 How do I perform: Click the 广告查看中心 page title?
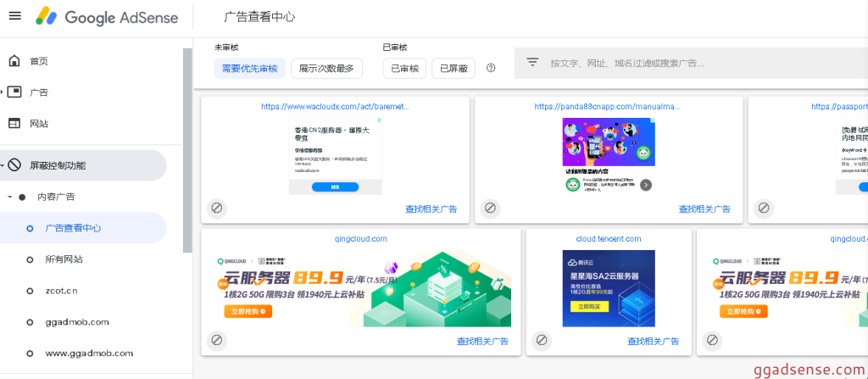pos(259,17)
